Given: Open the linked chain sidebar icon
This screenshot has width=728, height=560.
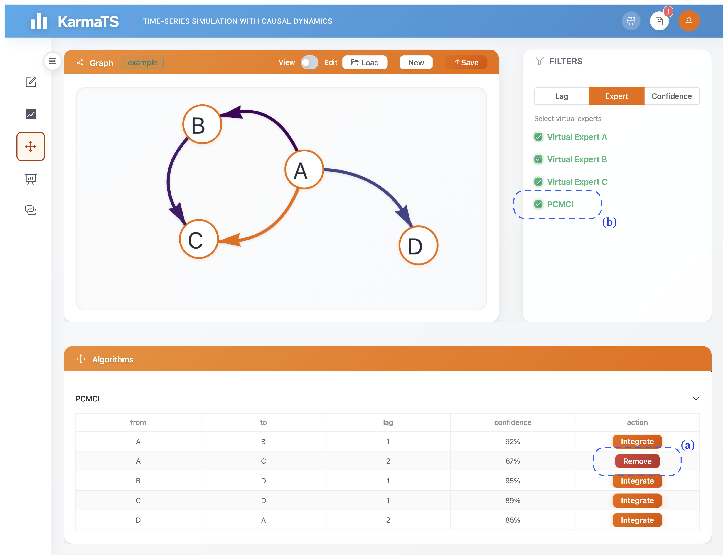Looking at the screenshot, I should 31,210.
